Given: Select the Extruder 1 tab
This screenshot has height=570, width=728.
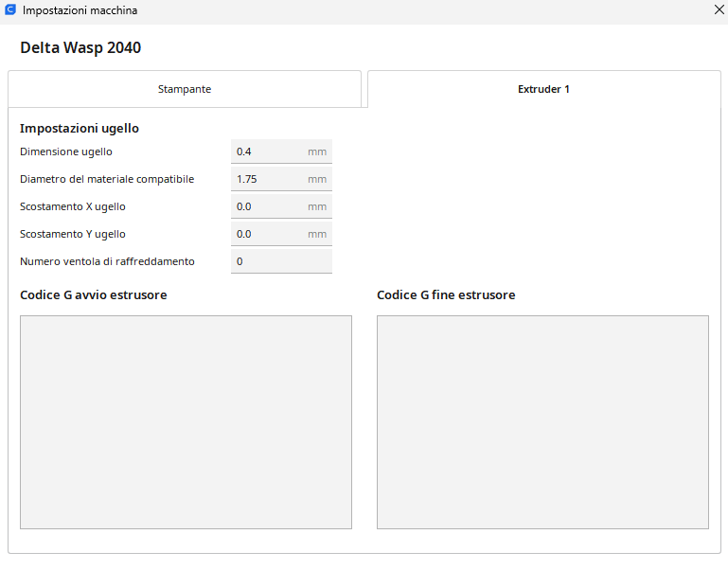Looking at the screenshot, I should [543, 89].
